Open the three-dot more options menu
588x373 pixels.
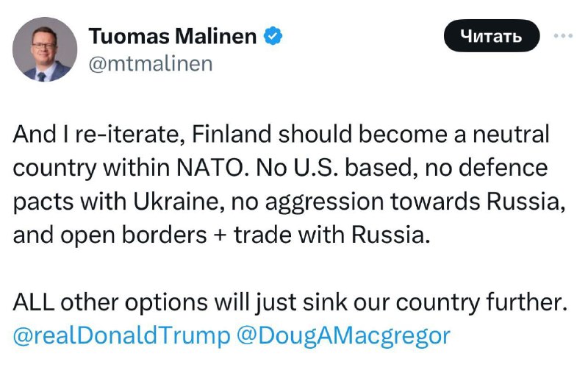(563, 36)
